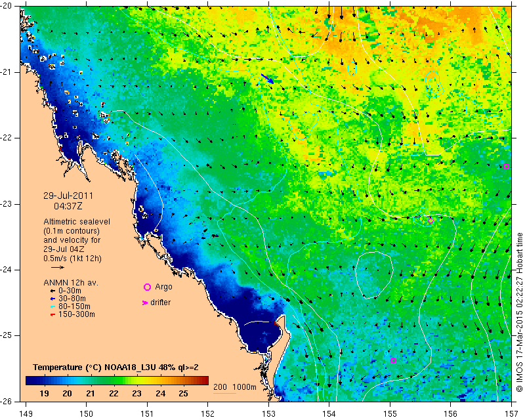Click the Altimetric sealevel label
The width and height of the screenshot is (525, 420).
(x=77, y=222)
